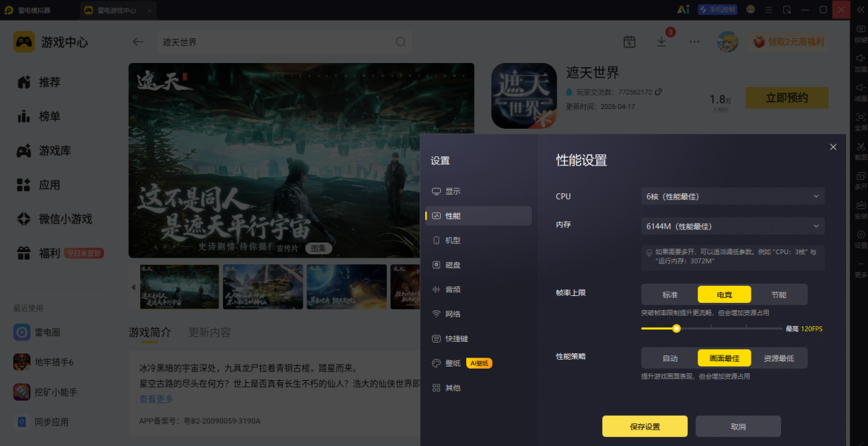Open the calendar reservation icon

click(630, 42)
